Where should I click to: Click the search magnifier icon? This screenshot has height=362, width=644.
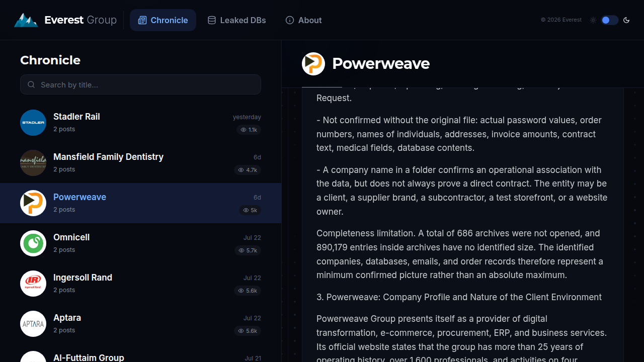point(31,84)
